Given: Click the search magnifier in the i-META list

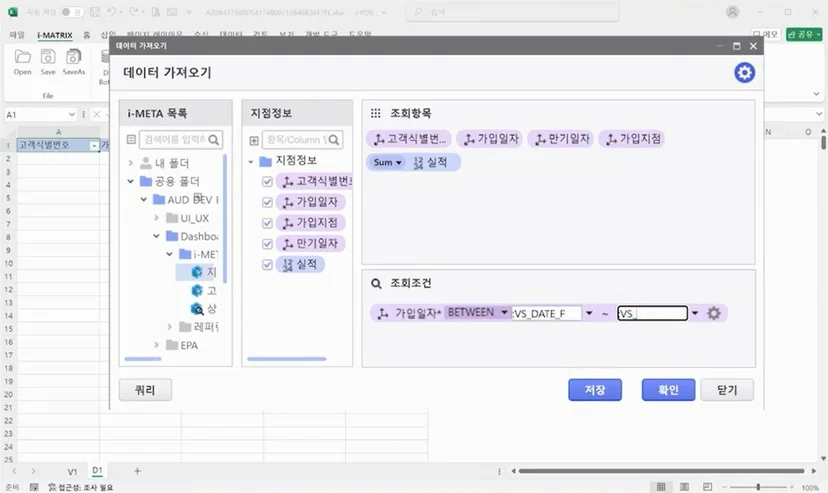Looking at the screenshot, I should (x=213, y=140).
